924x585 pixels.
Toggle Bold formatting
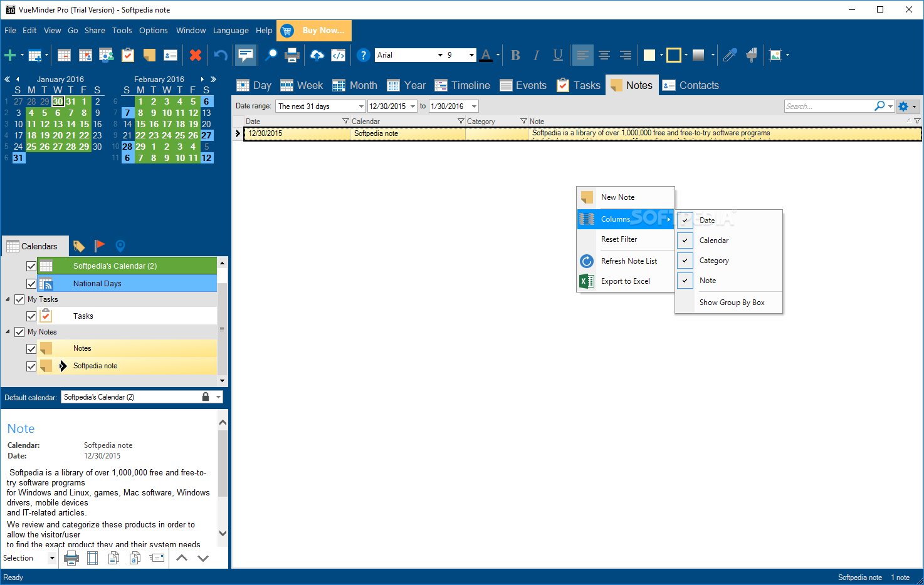point(515,55)
